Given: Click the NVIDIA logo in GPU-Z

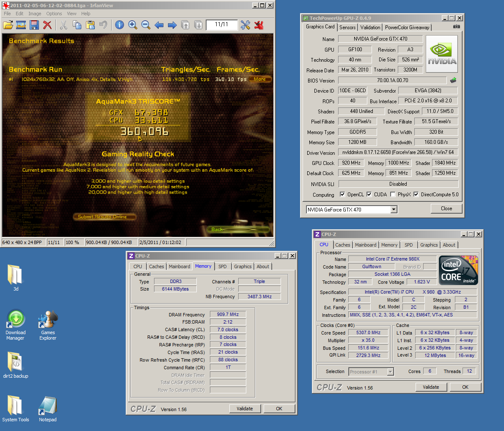Looking at the screenshot, I should 442,54.
